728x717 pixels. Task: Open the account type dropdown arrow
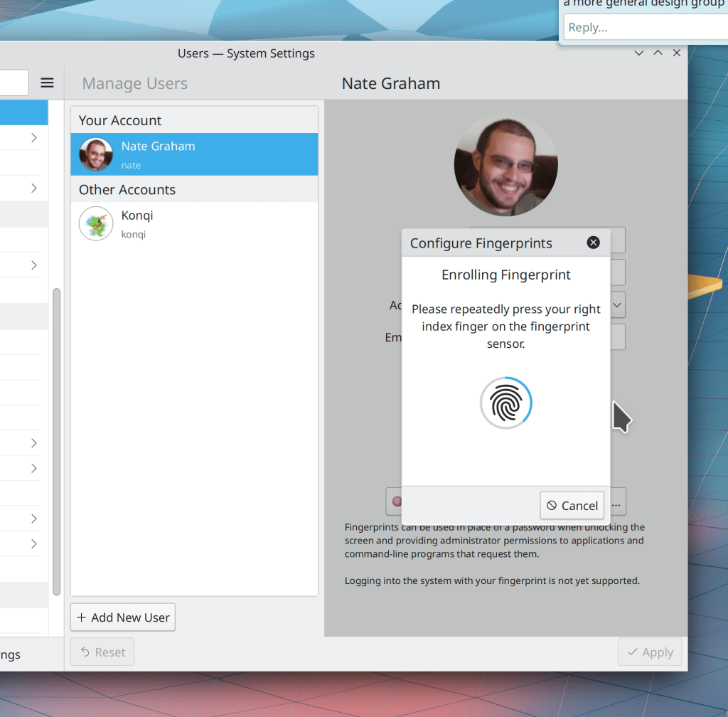tap(617, 304)
